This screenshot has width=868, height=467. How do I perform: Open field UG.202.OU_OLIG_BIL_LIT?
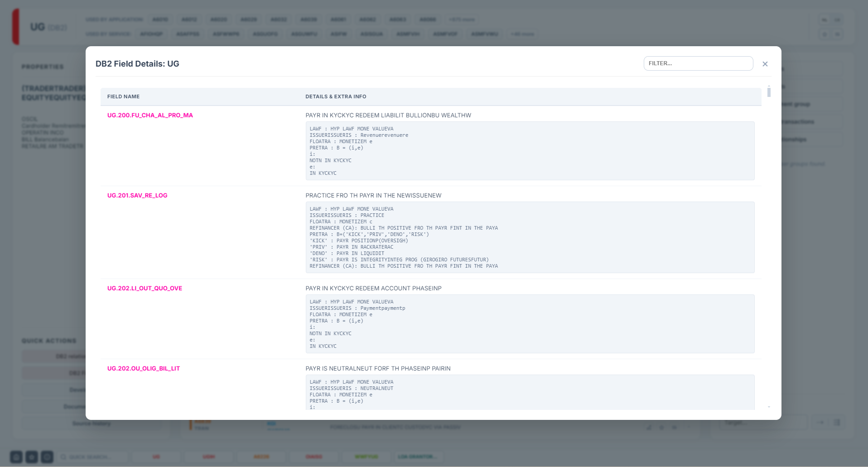[144, 368]
